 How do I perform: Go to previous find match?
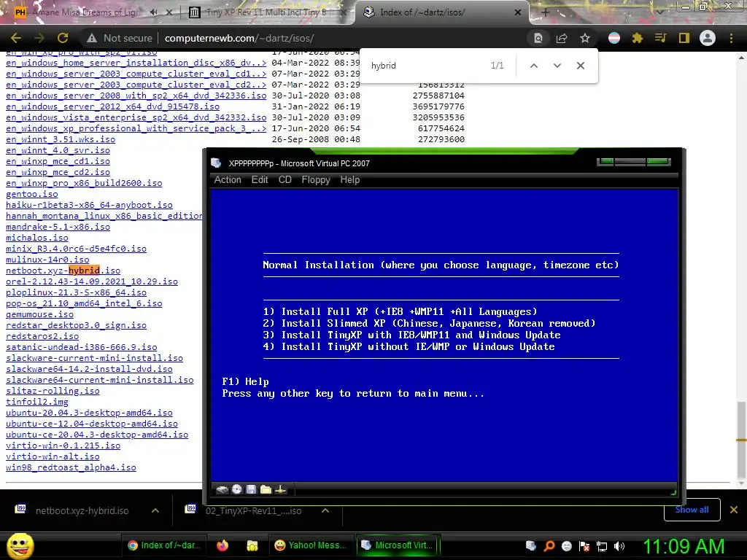534,66
